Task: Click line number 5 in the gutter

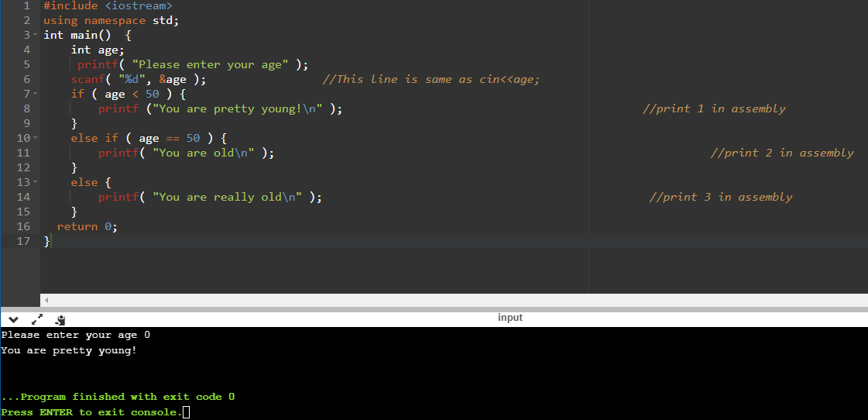Action: point(26,65)
